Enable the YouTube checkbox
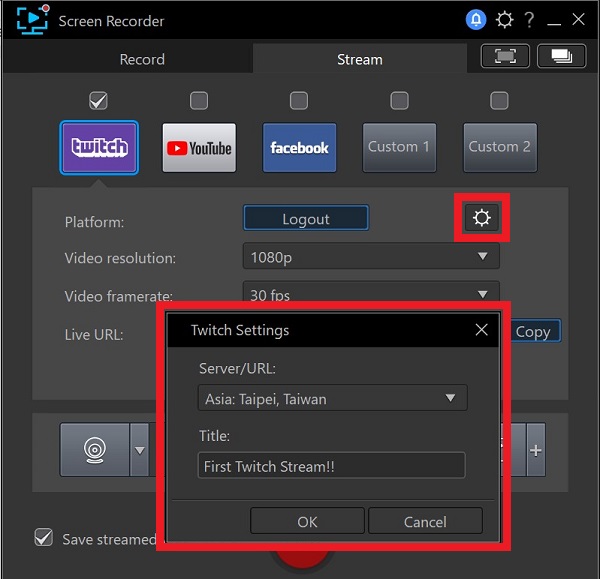Viewport: 600px width, 579px height. (x=199, y=101)
